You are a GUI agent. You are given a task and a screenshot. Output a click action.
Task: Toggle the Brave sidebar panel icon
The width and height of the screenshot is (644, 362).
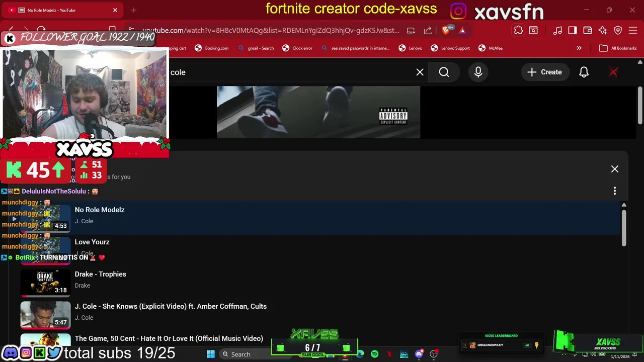[x=573, y=30]
